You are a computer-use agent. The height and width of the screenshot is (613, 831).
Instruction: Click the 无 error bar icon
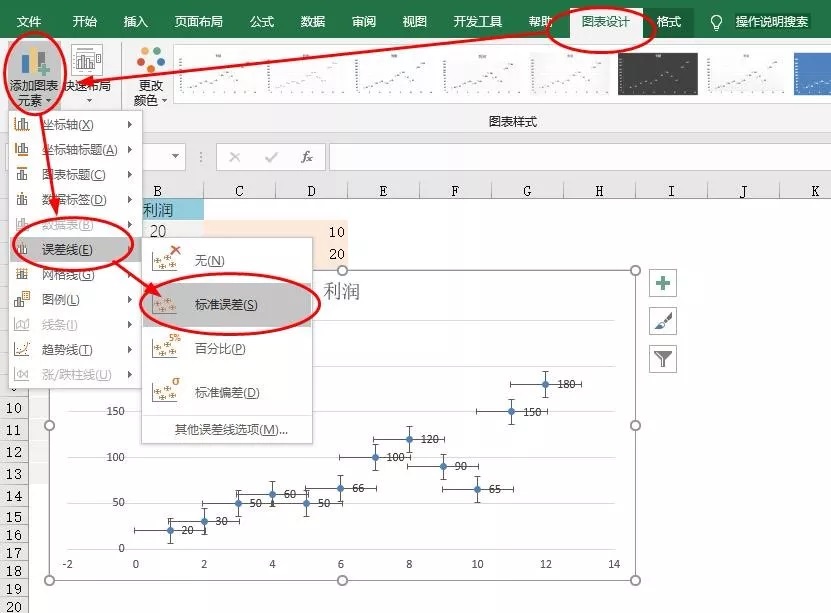[x=166, y=259]
